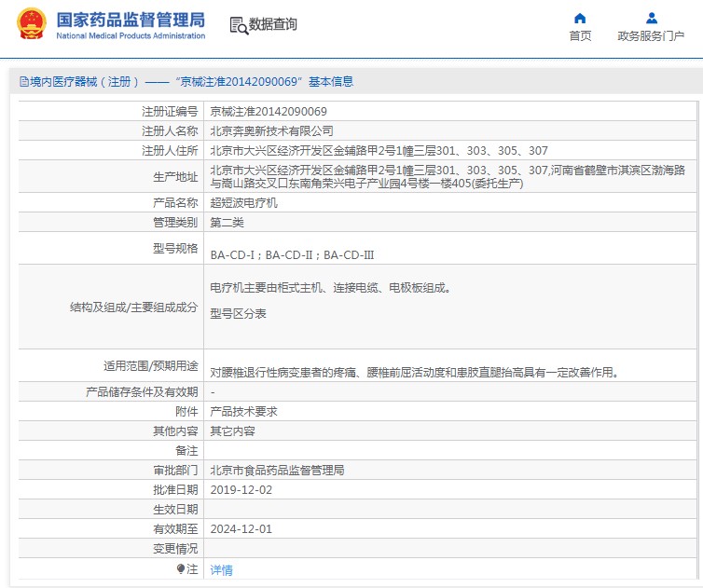The width and height of the screenshot is (703, 588).
Task: Click the 数据查询 magnifier document icon
Action: (x=238, y=26)
